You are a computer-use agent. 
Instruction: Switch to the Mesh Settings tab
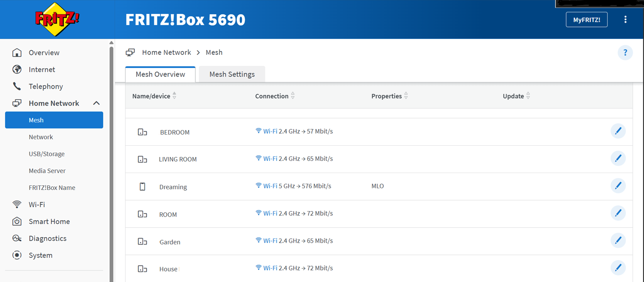[x=232, y=74]
